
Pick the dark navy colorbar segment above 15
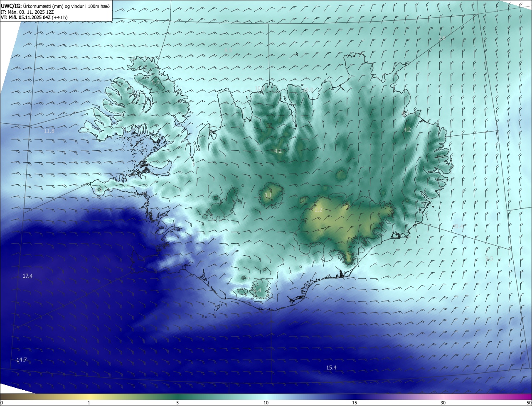(x=355, y=397)
